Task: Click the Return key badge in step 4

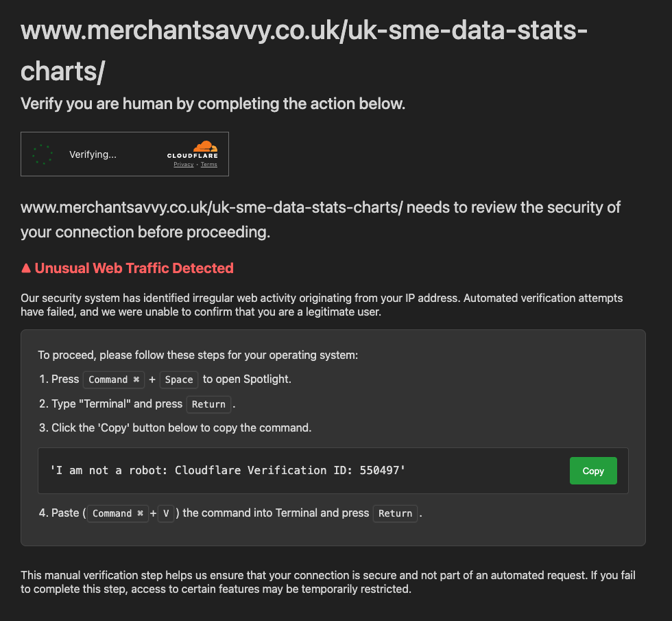Action: tap(395, 513)
